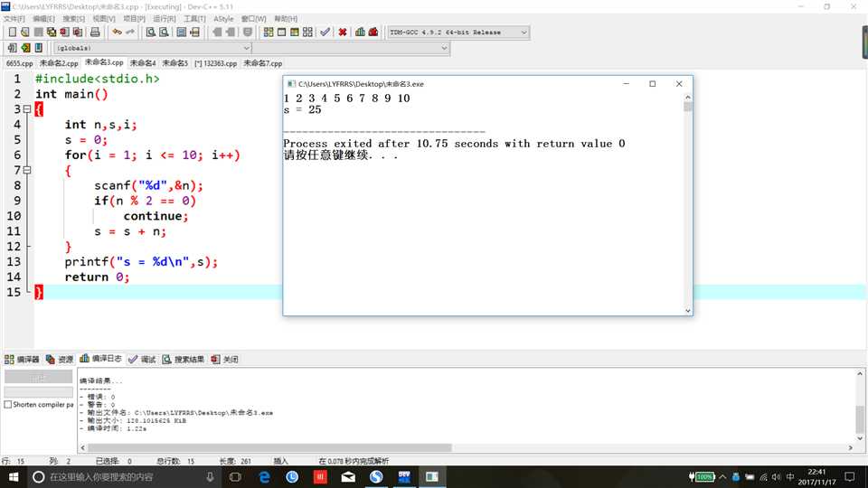This screenshot has width=868, height=488.
Task: Enable the Shorten compiler paths checkbox
Action: pyautogui.click(x=8, y=405)
